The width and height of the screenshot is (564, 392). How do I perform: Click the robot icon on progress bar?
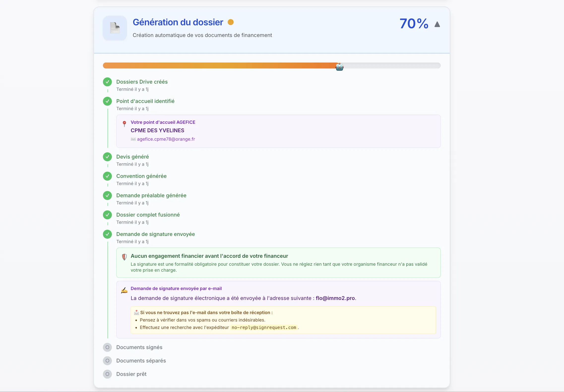click(x=339, y=67)
